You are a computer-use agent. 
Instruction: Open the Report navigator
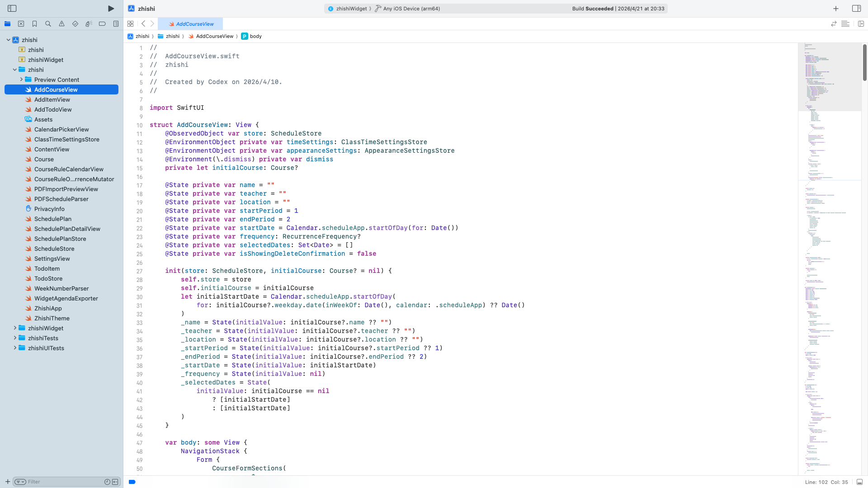click(x=116, y=24)
